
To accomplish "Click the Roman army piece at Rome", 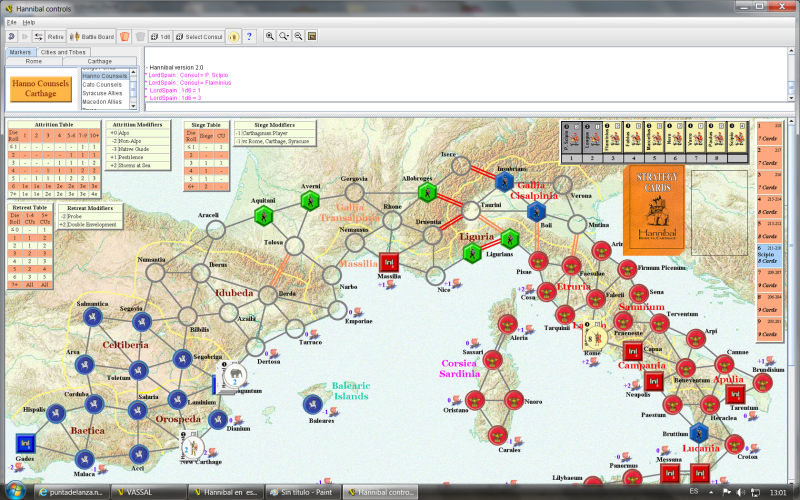I will [596, 338].
